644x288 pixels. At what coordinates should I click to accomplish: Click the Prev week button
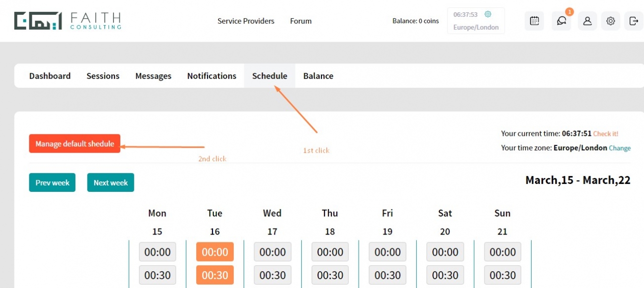[53, 182]
